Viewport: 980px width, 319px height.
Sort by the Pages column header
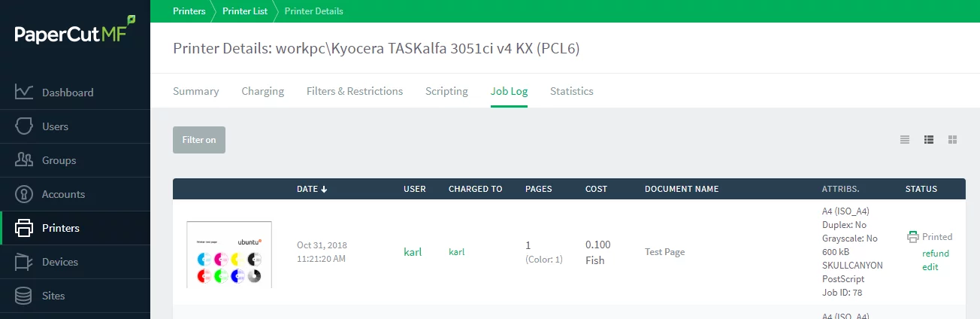(x=539, y=189)
